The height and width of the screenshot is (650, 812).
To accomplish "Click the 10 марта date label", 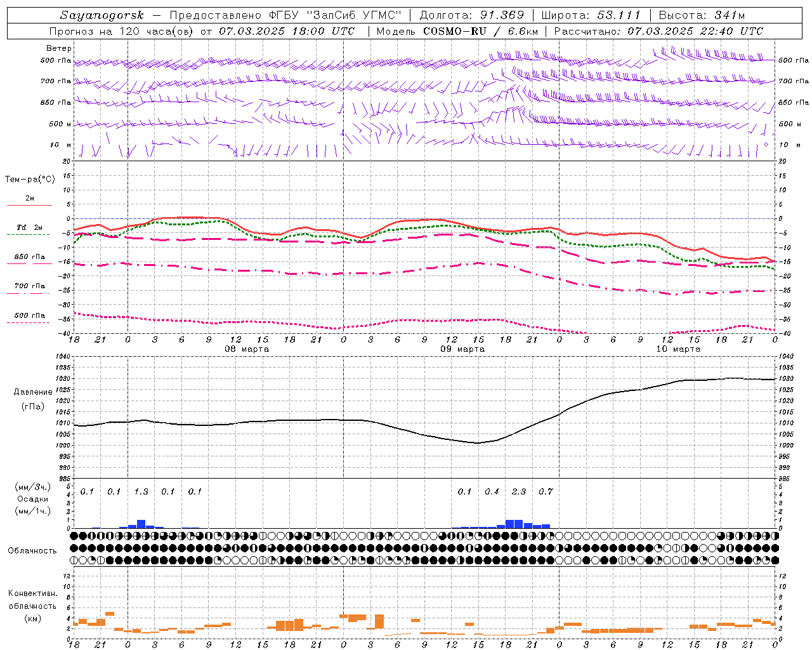I will tap(679, 348).
